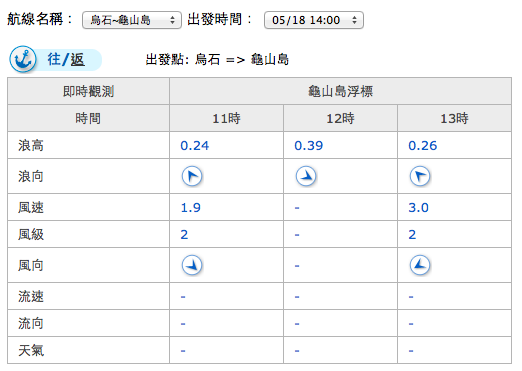The image size is (522, 371).
Task: Click the 11時 wind level value 2
Action: (x=184, y=235)
